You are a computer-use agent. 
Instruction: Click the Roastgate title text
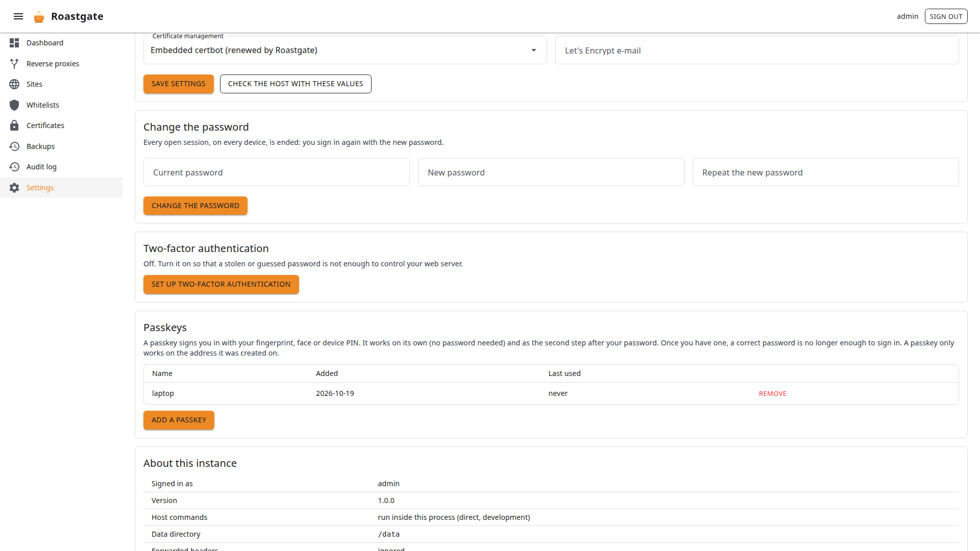coord(77,16)
